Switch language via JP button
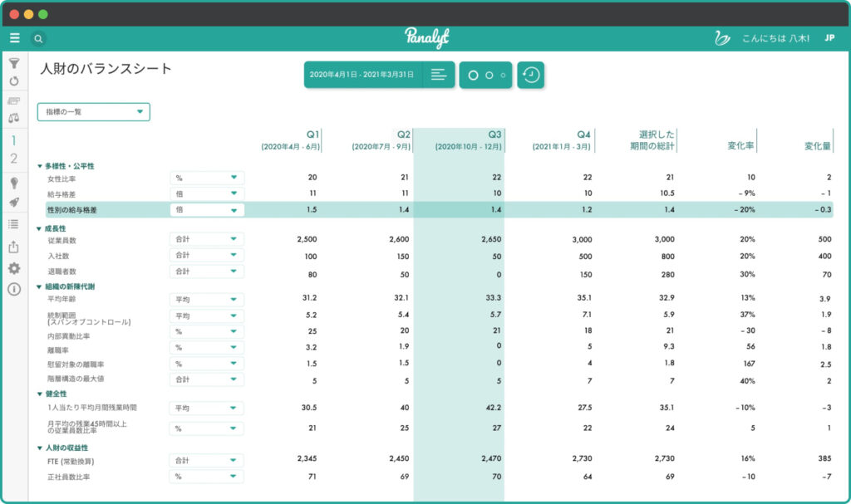 click(829, 38)
